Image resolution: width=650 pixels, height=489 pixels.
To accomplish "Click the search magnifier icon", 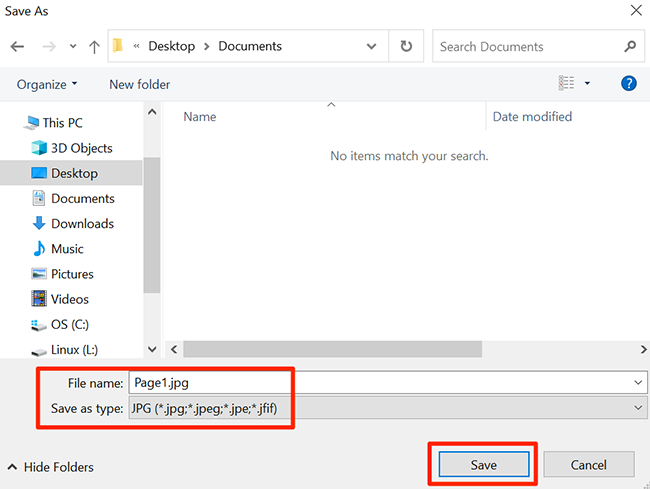I will click(x=630, y=46).
